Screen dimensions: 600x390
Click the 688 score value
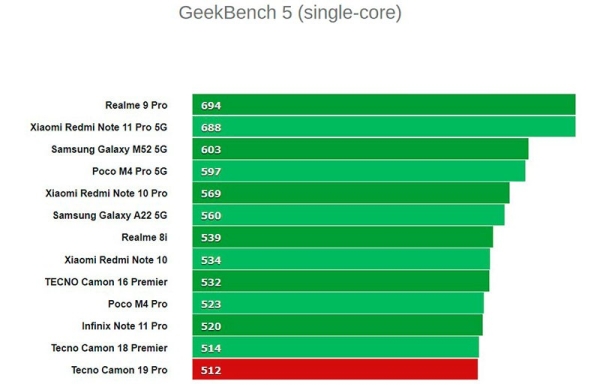(x=211, y=127)
